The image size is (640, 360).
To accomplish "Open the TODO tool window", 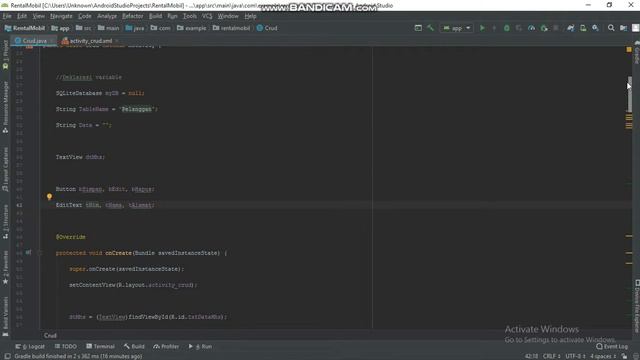I will [x=66, y=347].
